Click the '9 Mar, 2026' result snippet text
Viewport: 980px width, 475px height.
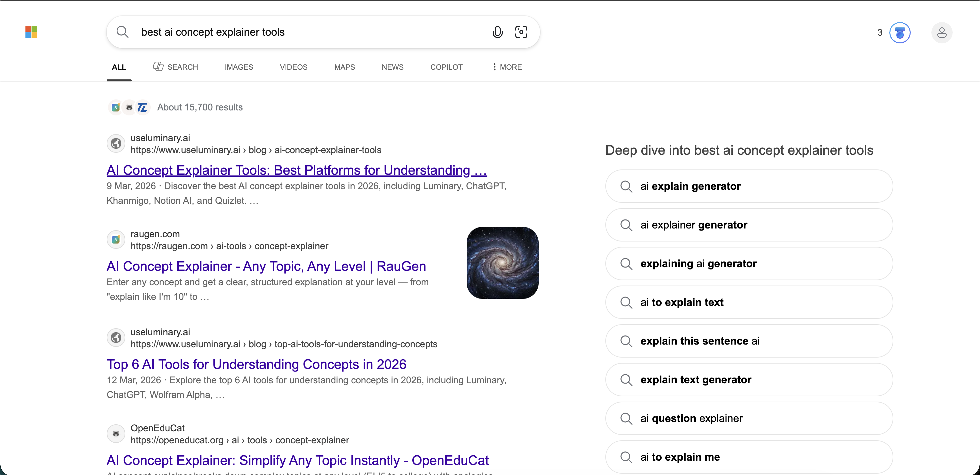pyautogui.click(x=306, y=193)
